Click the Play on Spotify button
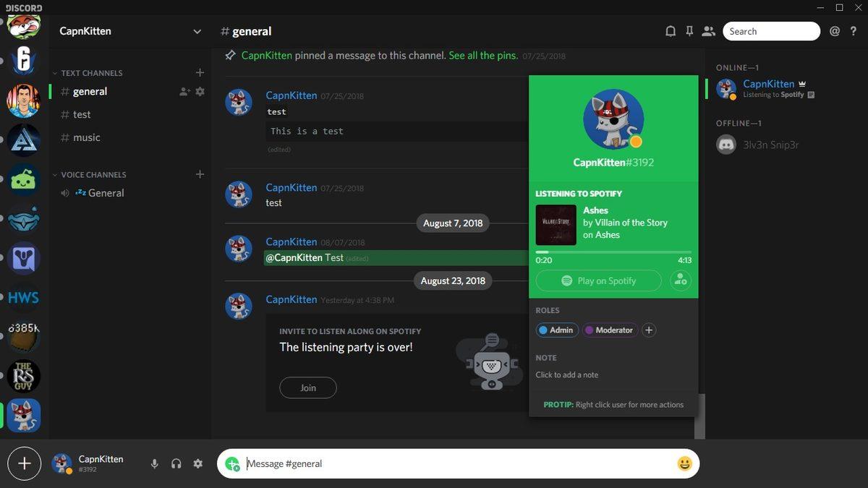 click(x=598, y=281)
